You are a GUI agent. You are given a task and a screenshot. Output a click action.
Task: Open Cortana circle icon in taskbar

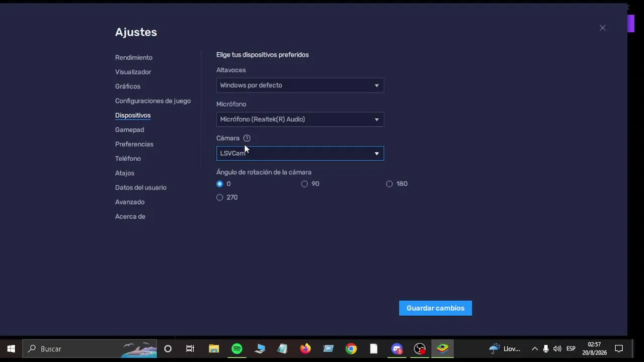pyautogui.click(x=168, y=349)
